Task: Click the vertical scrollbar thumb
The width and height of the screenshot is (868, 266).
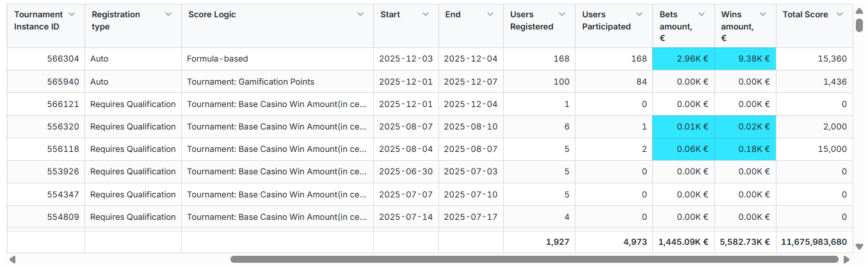Action: [859, 24]
